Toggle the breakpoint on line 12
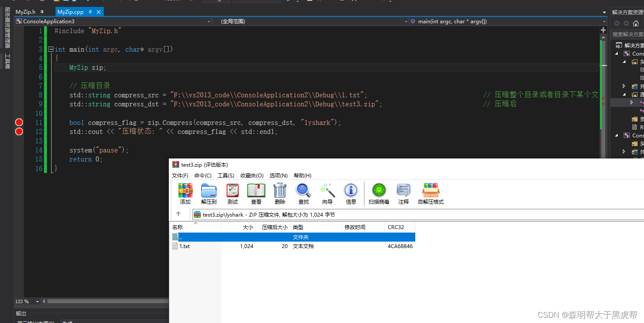The height and width of the screenshot is (323, 644). click(19, 131)
